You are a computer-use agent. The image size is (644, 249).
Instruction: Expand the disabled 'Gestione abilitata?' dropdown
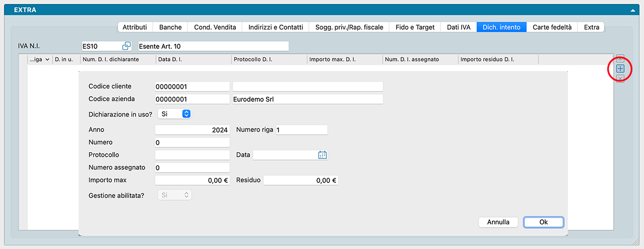(174, 195)
